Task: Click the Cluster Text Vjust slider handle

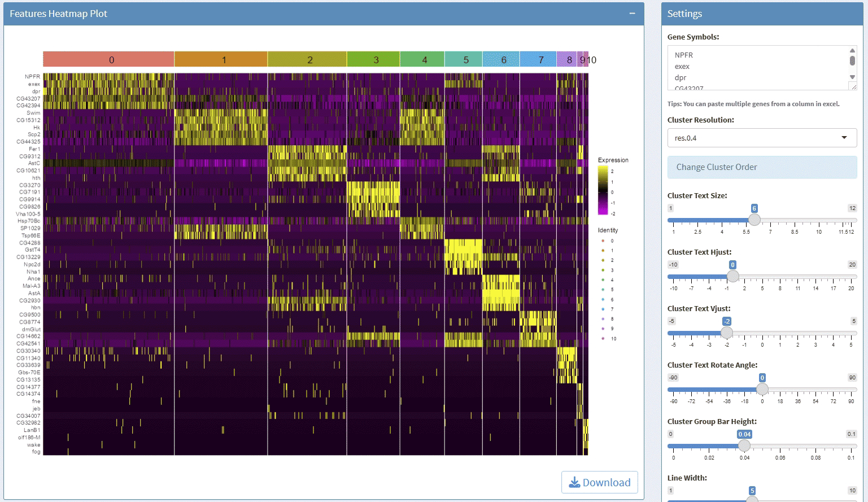Action: [727, 333]
